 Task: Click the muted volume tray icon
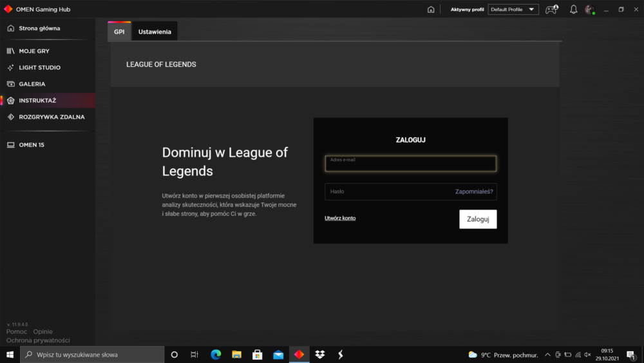click(x=588, y=355)
